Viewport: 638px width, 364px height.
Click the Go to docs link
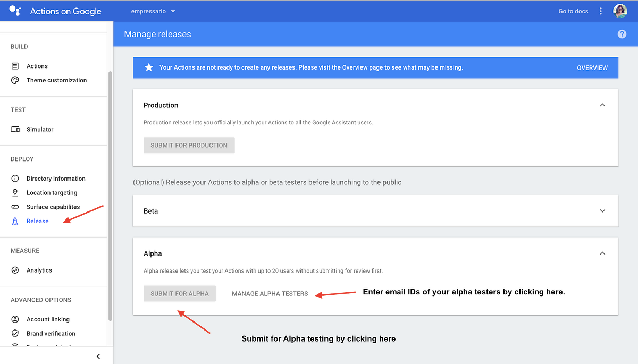573,11
